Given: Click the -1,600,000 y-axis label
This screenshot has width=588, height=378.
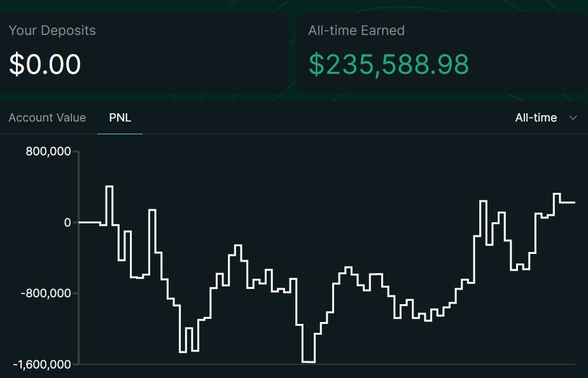Looking at the screenshot, I should 42,364.
